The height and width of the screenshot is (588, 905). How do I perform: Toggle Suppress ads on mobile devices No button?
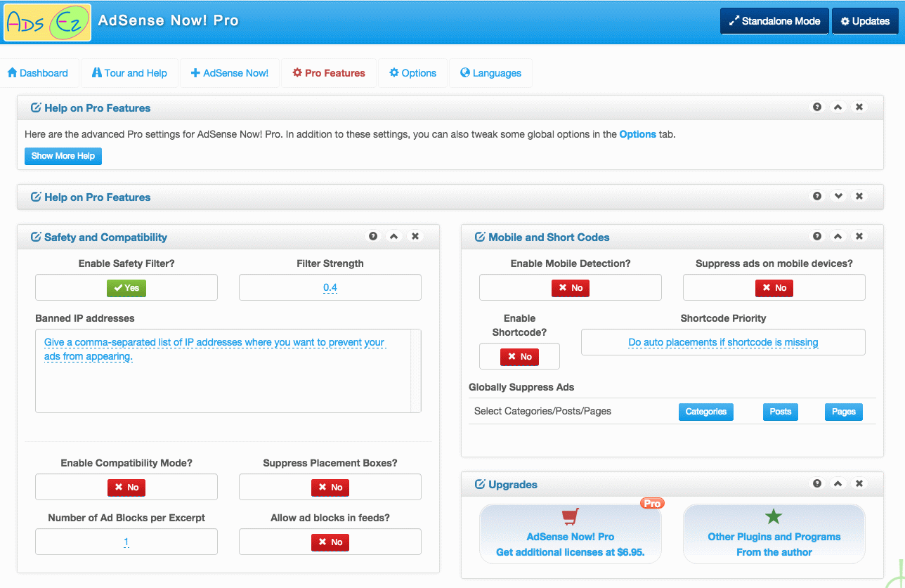click(774, 288)
